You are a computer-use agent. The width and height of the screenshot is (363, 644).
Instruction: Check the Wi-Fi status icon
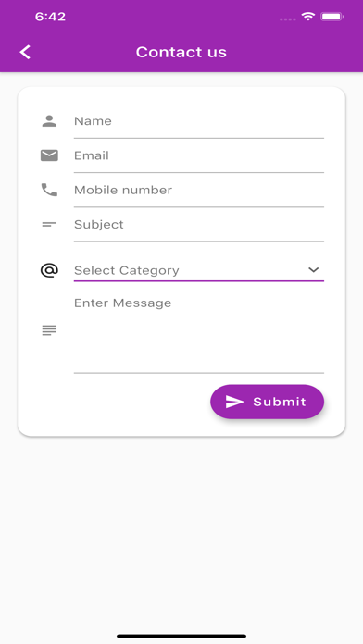click(x=308, y=17)
